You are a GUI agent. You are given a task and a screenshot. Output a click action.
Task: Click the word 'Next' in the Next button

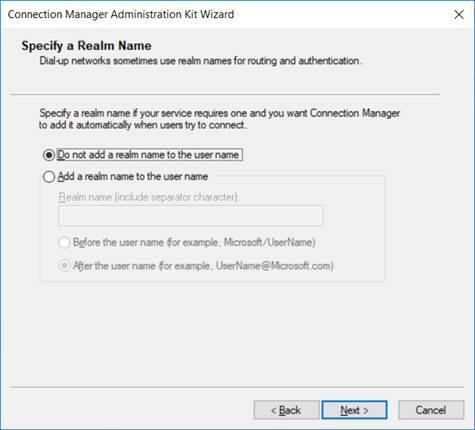coord(350,410)
